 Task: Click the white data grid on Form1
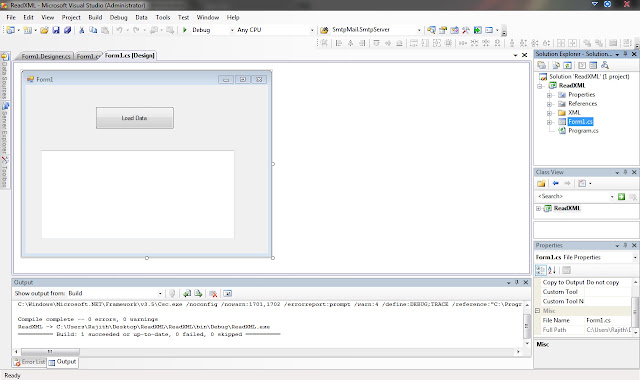[x=138, y=194]
